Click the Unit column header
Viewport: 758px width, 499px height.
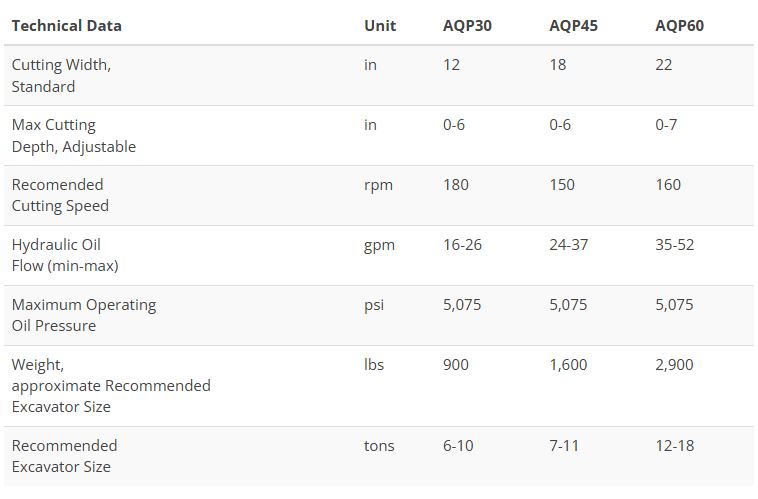[379, 25]
